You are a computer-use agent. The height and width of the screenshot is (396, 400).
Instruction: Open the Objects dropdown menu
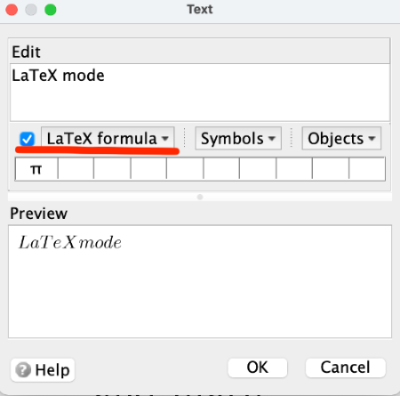click(342, 138)
